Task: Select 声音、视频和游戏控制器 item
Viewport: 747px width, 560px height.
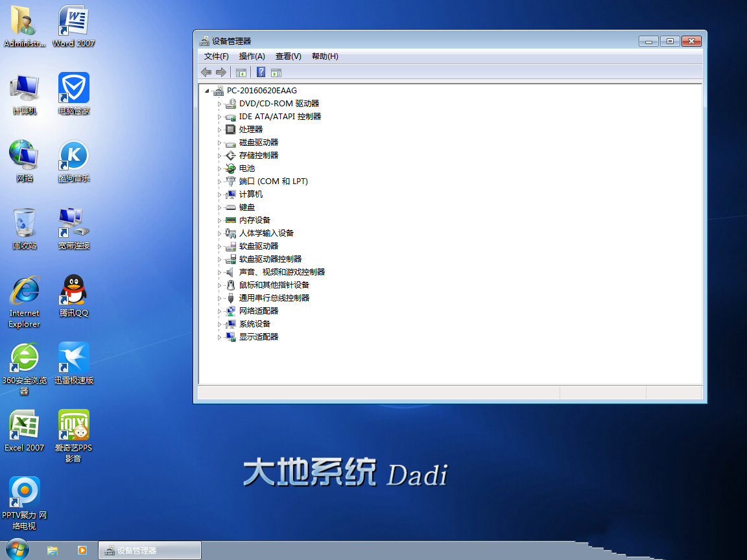Action: click(281, 272)
